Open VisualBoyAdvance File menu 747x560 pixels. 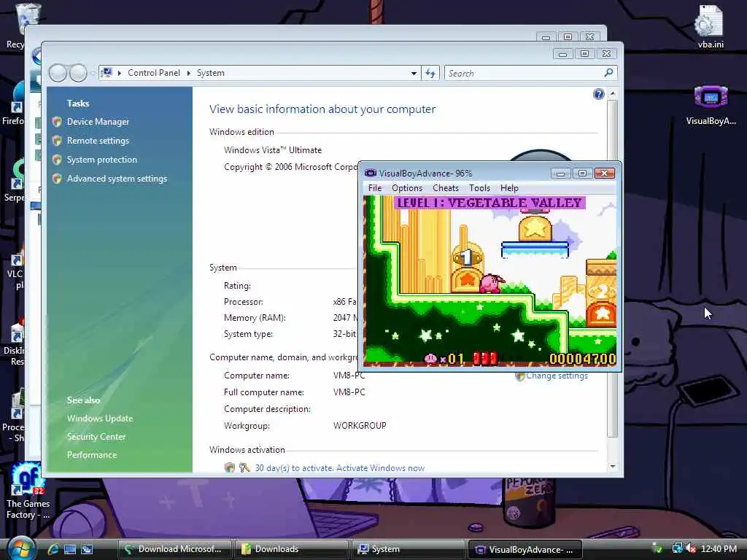[375, 188]
